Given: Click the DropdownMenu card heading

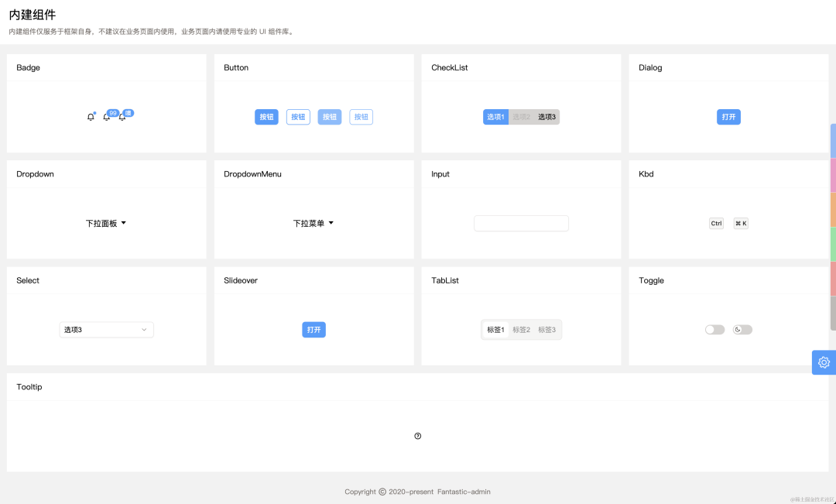Looking at the screenshot, I should 252,174.
